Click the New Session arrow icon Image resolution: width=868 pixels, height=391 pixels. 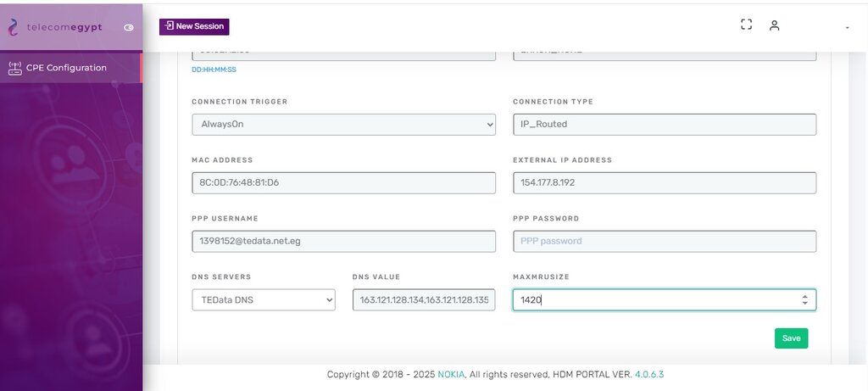170,26
